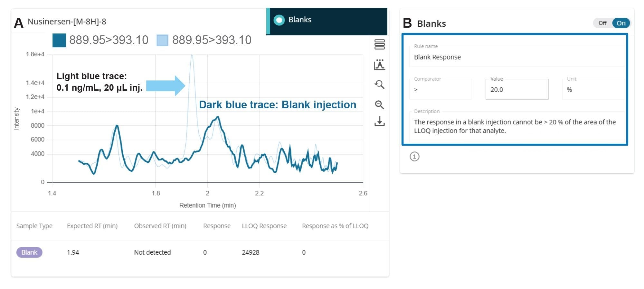Click the Sample Type column header
Viewport: 644px width, 289px height.
pyautogui.click(x=34, y=226)
